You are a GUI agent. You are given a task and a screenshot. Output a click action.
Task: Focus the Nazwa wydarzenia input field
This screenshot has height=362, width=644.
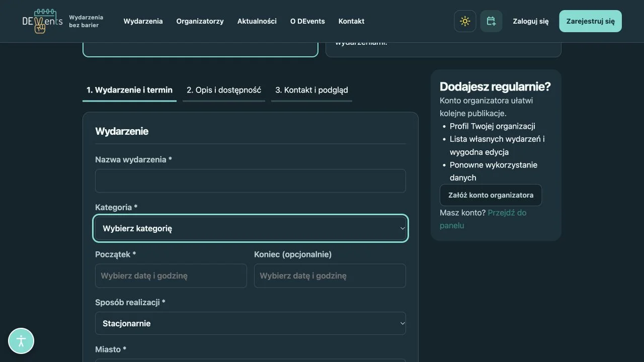(x=251, y=181)
